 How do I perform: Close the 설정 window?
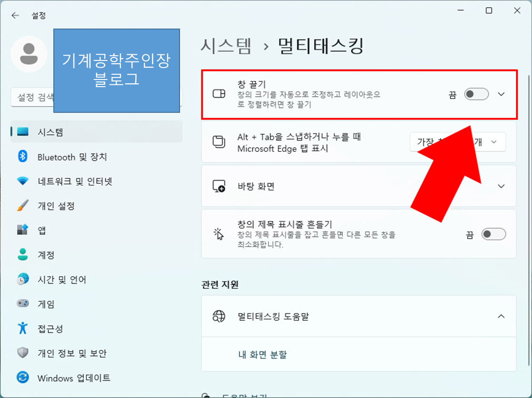tap(517, 10)
